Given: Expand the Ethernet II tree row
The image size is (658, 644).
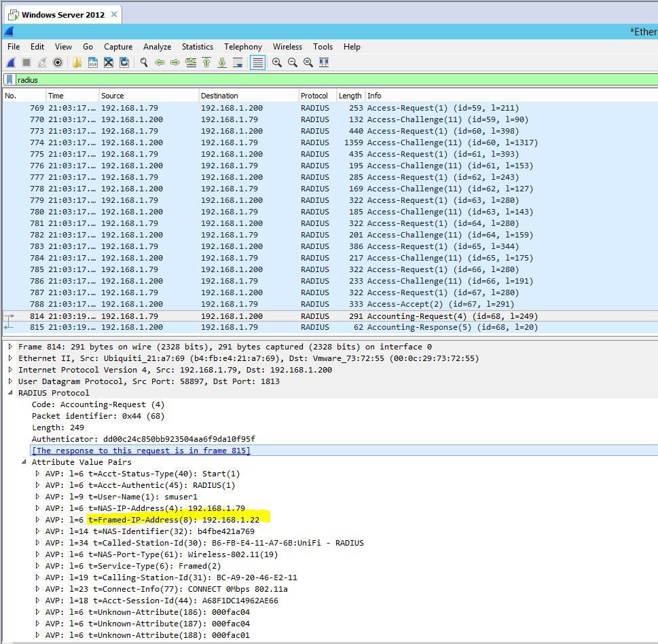Looking at the screenshot, I should tap(10, 358).
